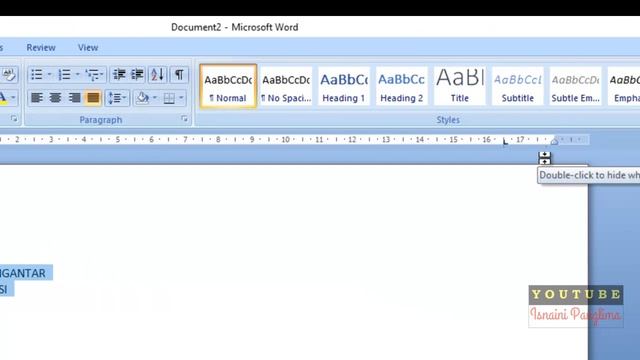Increase the paragraph indent
The image size is (640, 360).
[137, 75]
